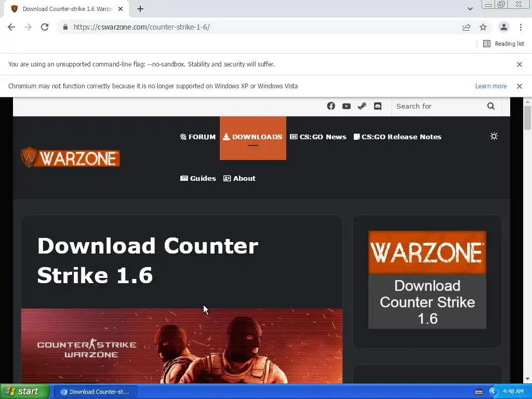
Task: Select Download Counter-st... taskbar button
Action: point(96,392)
